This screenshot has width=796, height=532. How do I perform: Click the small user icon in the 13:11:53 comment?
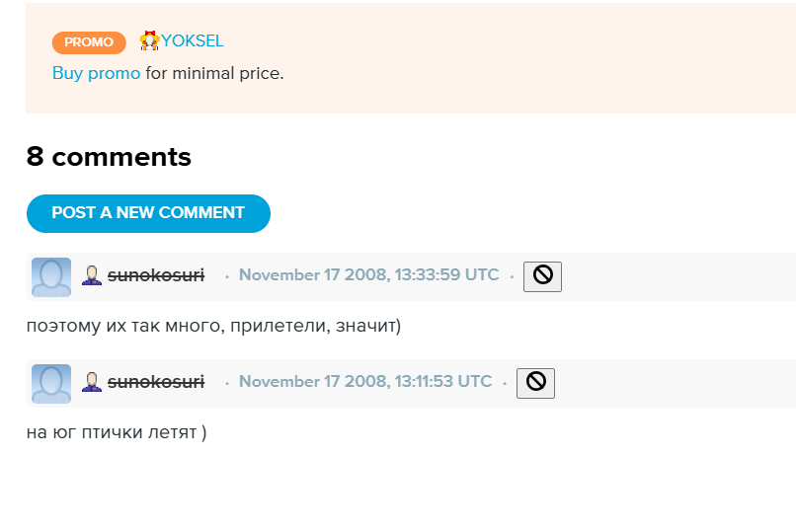pos(92,382)
